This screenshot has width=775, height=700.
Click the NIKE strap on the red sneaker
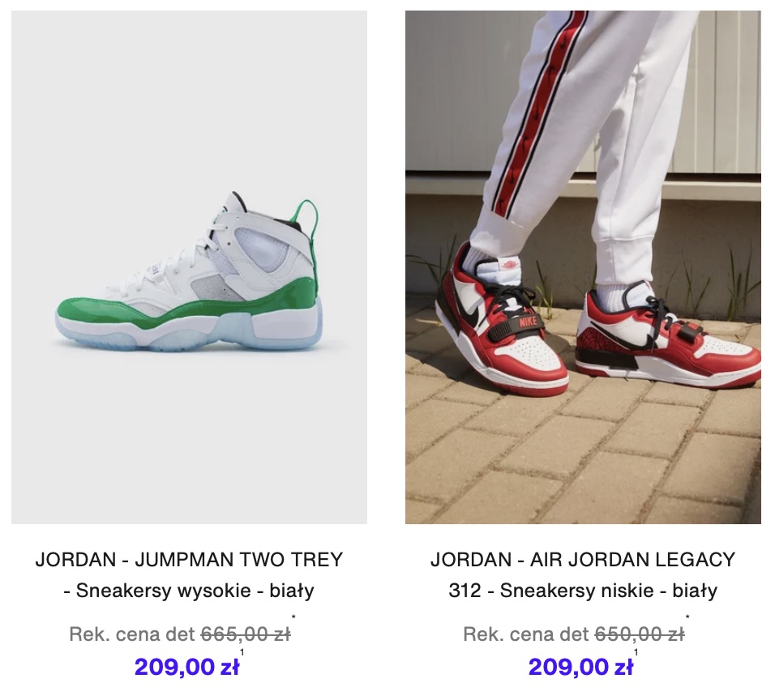(x=527, y=322)
